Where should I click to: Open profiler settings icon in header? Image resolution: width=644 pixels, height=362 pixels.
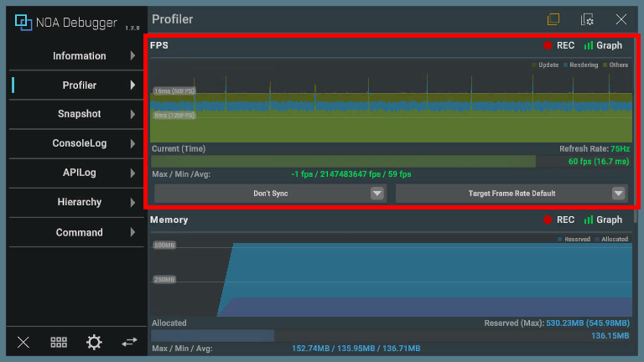(588, 19)
